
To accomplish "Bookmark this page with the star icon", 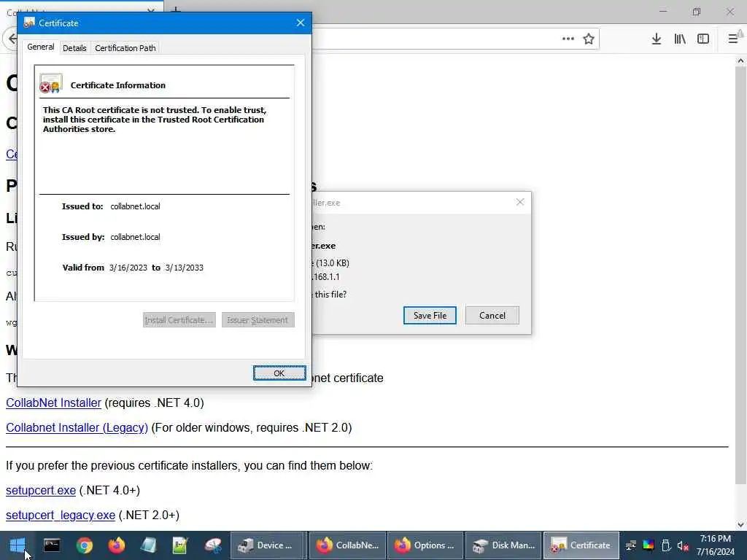I will (589, 39).
